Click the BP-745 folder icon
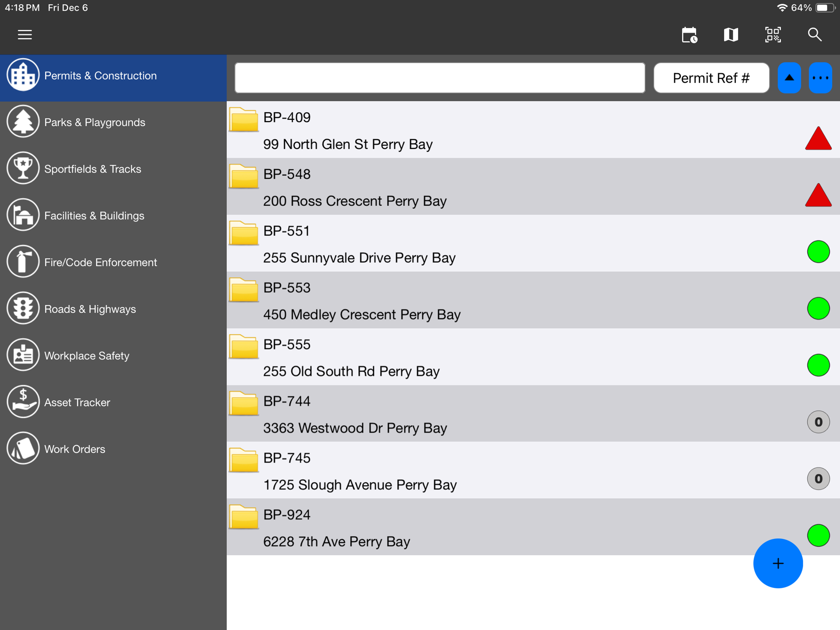This screenshot has width=840, height=630. pos(244,460)
